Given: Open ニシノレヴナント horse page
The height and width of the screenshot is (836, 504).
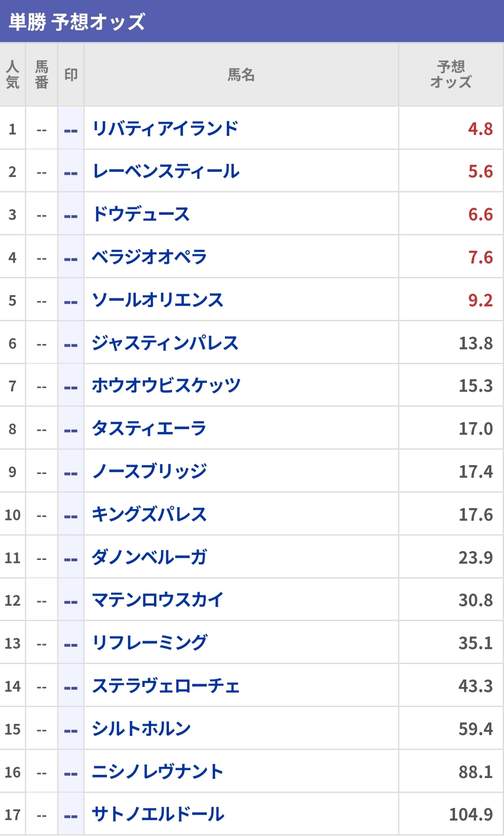Looking at the screenshot, I should tap(158, 772).
